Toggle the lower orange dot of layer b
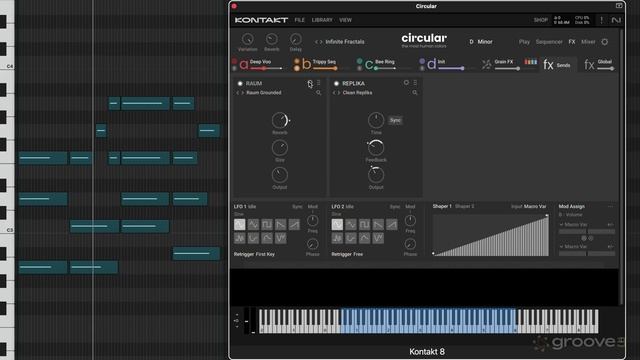 coord(297,68)
